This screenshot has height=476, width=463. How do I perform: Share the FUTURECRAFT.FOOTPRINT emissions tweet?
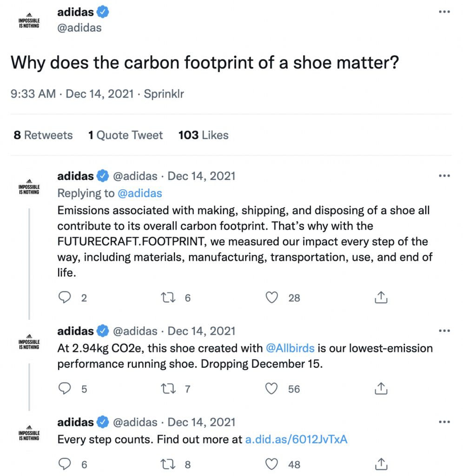click(381, 297)
